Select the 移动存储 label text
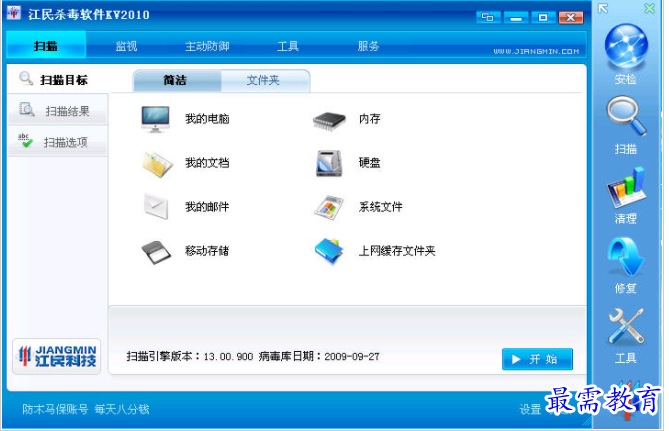 click(x=207, y=251)
